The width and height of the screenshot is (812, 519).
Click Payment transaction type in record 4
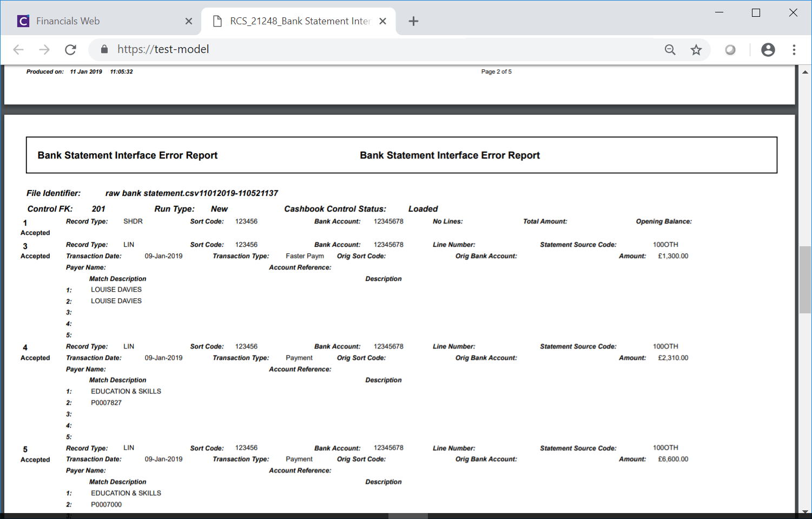[x=299, y=358]
